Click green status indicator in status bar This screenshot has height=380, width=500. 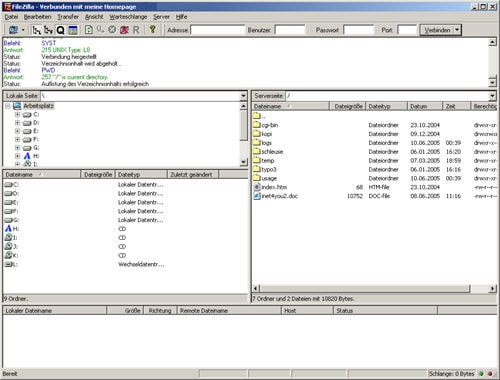click(481, 374)
